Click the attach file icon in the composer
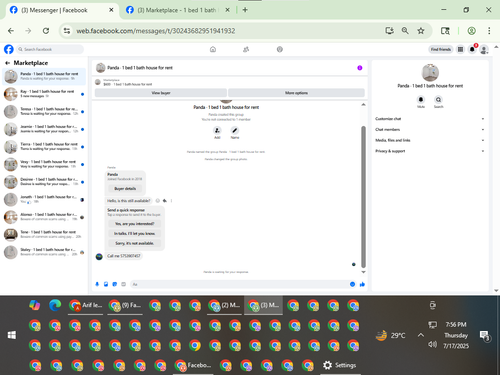500x375 pixels. pyautogui.click(x=106, y=284)
